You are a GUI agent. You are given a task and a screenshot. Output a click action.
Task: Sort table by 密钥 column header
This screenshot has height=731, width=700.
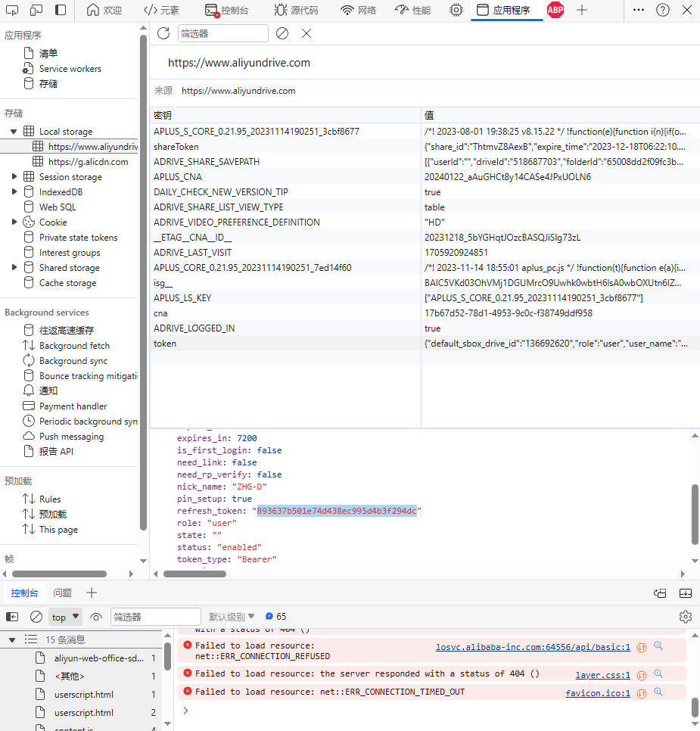pyautogui.click(x=285, y=115)
